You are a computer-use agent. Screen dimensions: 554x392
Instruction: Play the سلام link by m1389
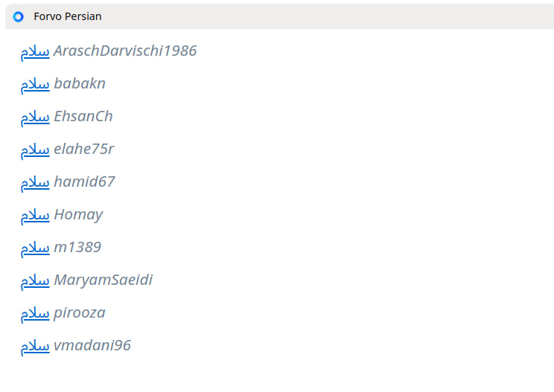click(x=35, y=248)
